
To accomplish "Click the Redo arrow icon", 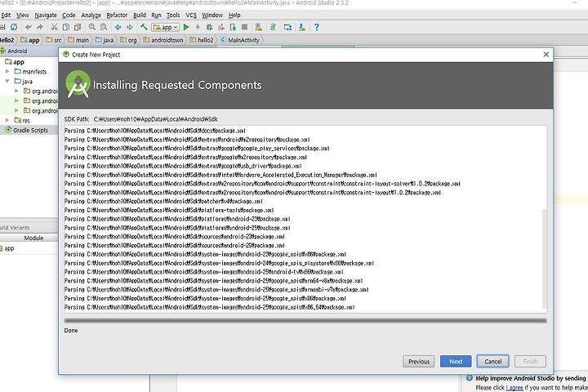I will (x=40, y=27).
